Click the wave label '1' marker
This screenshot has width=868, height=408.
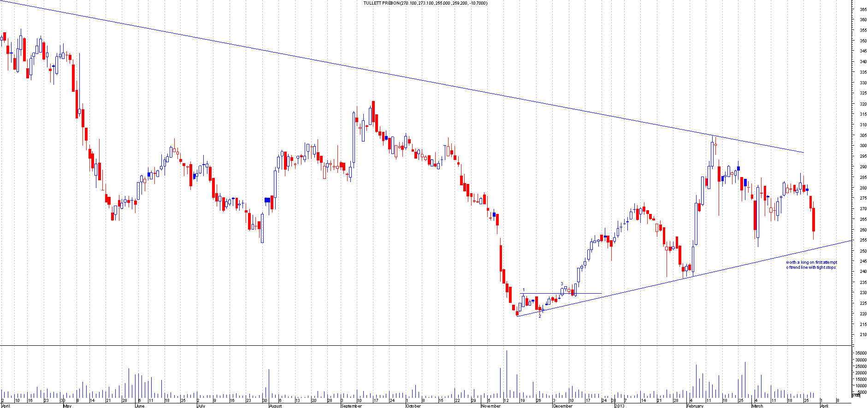coord(524,290)
